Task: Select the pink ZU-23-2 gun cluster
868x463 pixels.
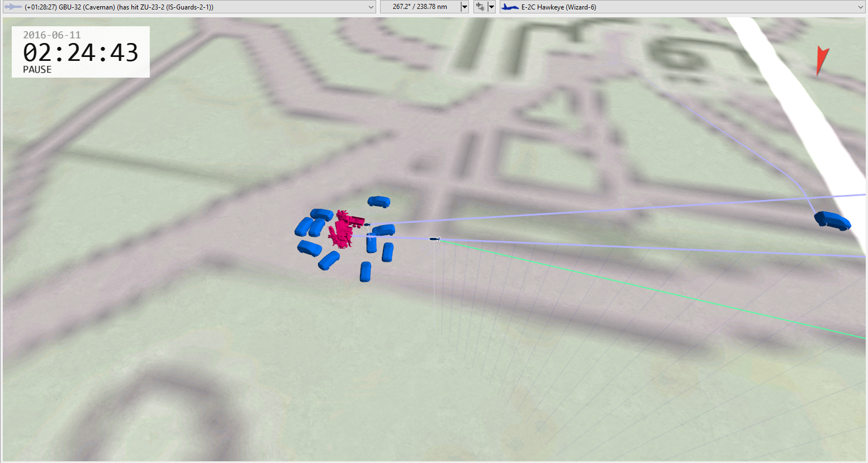Action: tap(345, 228)
